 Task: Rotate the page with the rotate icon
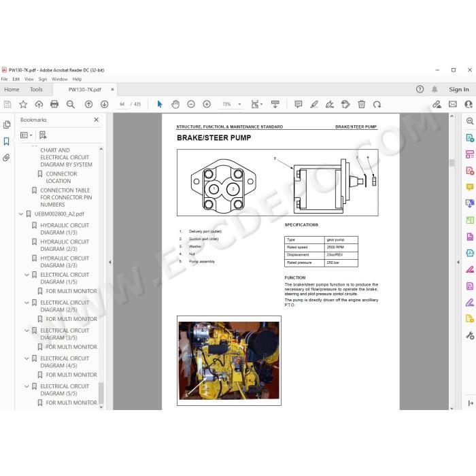click(377, 105)
